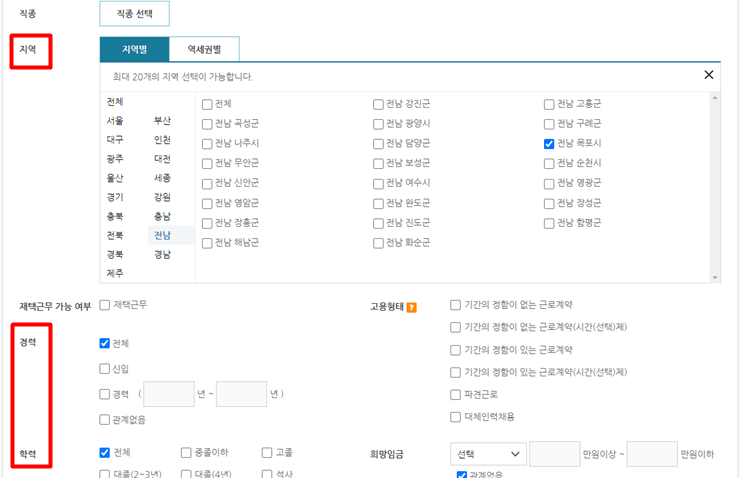Select 전남 region
Screen dimensions: 740x478
[162, 235]
